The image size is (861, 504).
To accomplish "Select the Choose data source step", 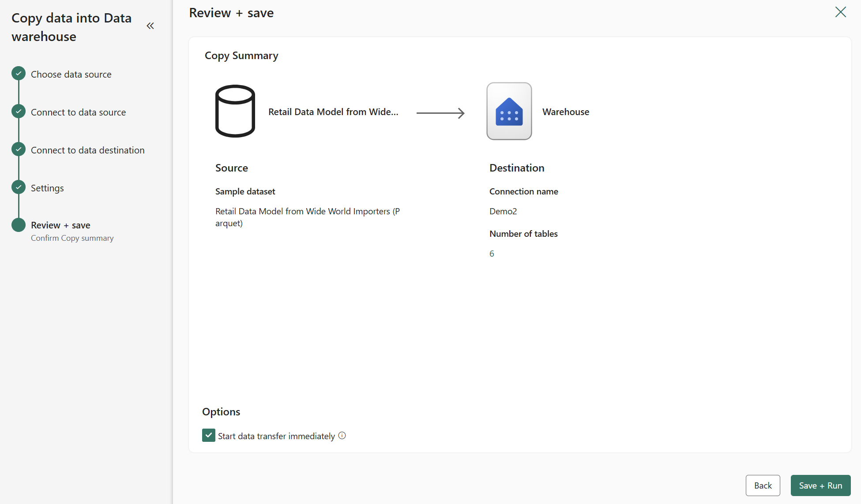I will tap(71, 74).
